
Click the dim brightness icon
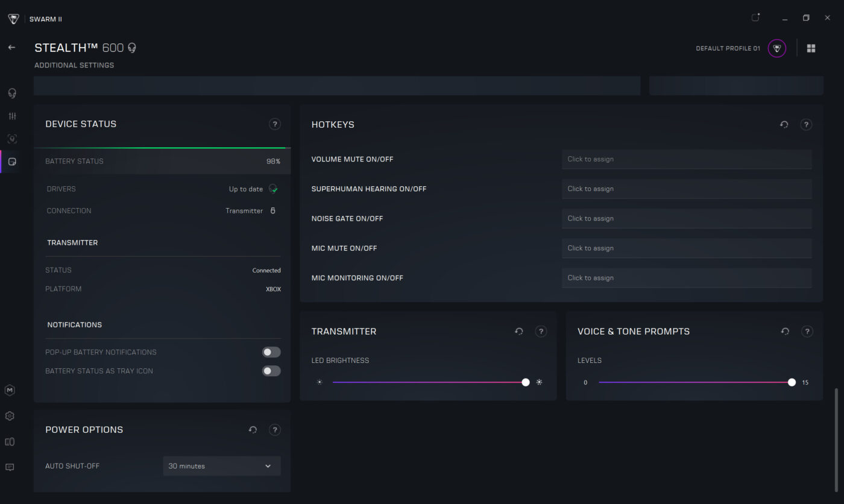320,382
